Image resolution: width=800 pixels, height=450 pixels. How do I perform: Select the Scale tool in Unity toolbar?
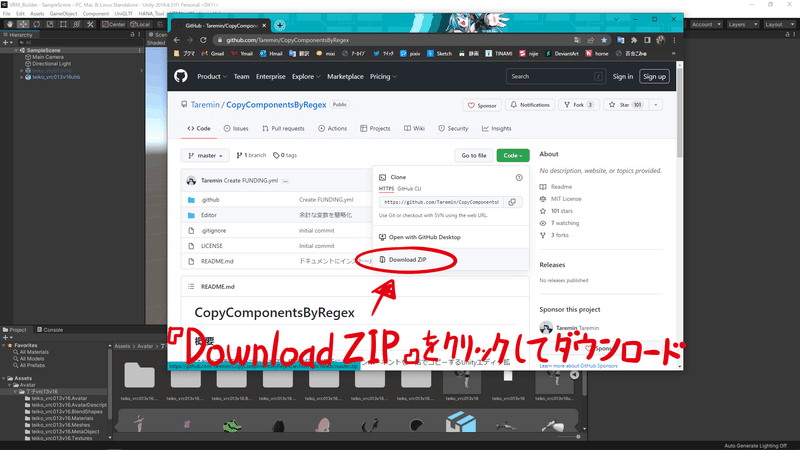pos(49,24)
